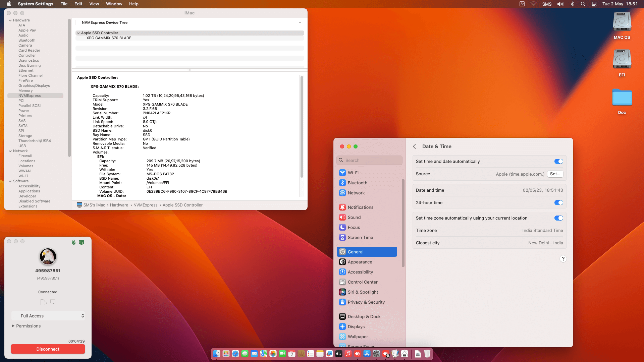Open Displays settings in the sidebar
This screenshot has width=644, height=362.
367,327
